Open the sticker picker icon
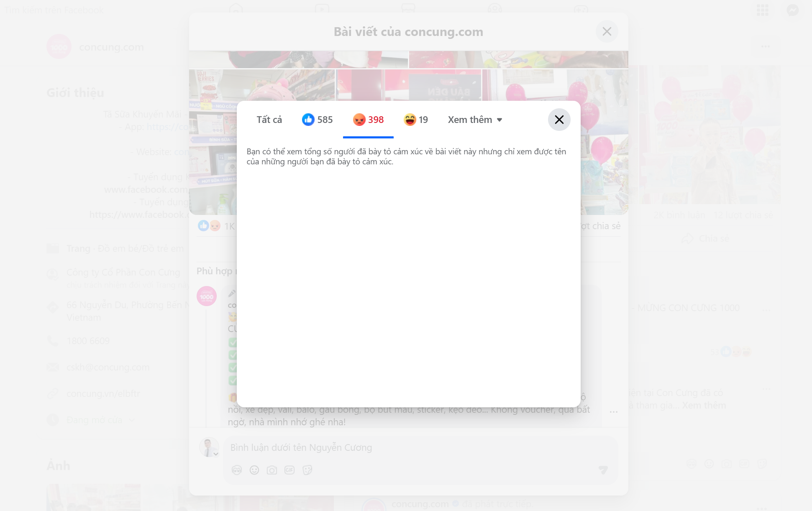This screenshot has width=812, height=511. [307, 470]
